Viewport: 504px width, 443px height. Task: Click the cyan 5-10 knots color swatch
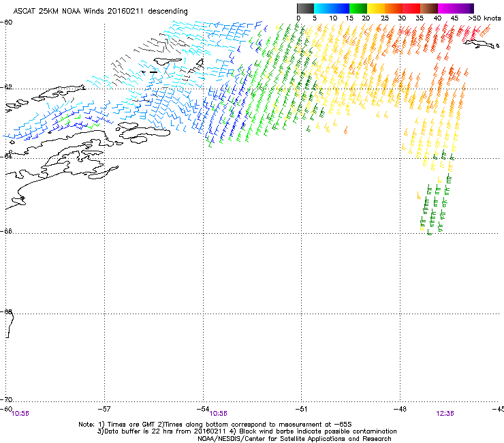(323, 8)
